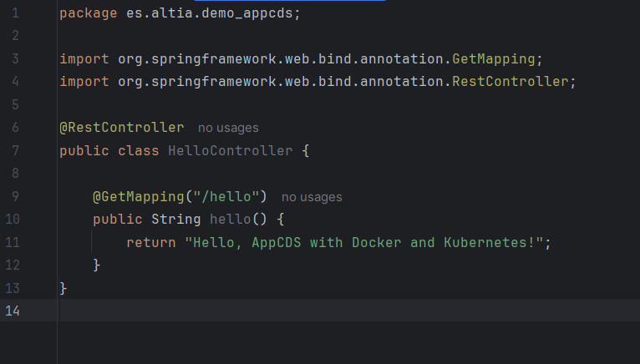Click the String return type on line 10
The height and width of the screenshot is (364, 640).
click(175, 220)
